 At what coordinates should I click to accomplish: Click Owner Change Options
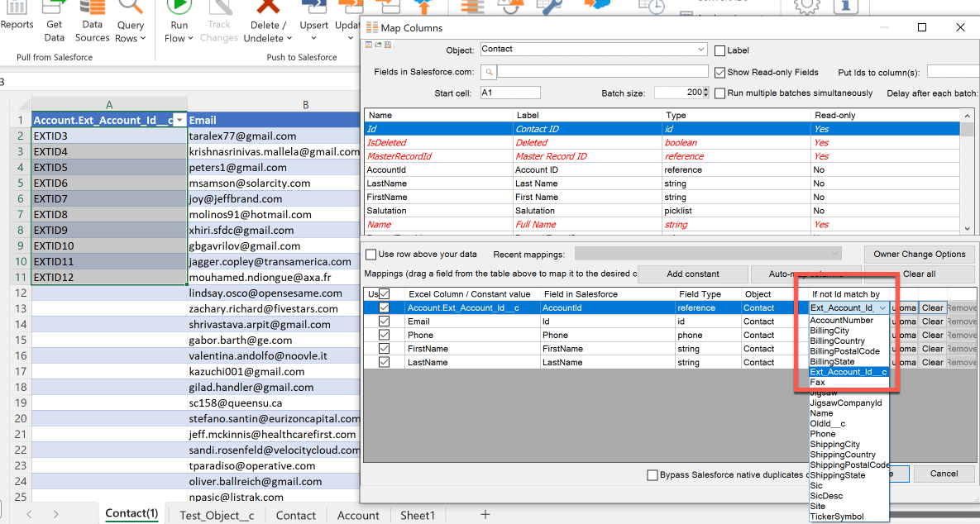(920, 253)
